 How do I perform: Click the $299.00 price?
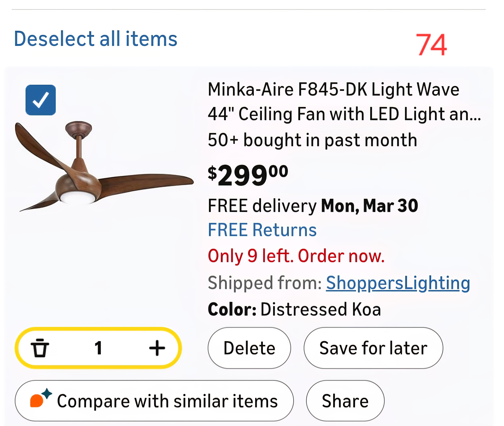click(248, 175)
